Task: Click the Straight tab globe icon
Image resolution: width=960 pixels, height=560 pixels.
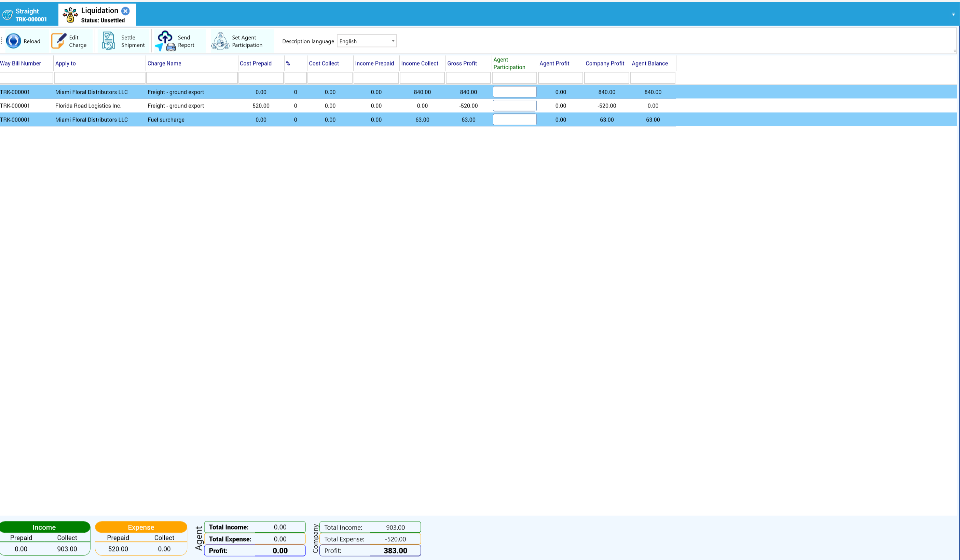Action: (7, 15)
